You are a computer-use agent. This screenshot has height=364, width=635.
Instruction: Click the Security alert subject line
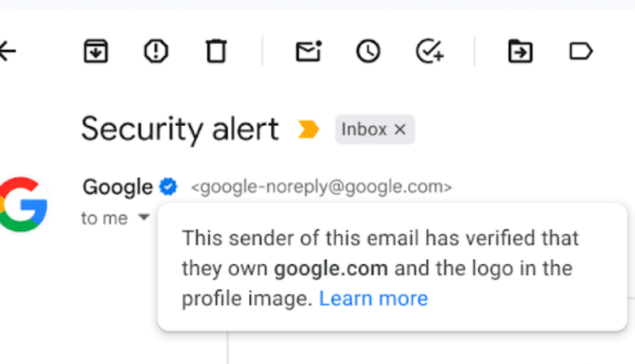179,130
